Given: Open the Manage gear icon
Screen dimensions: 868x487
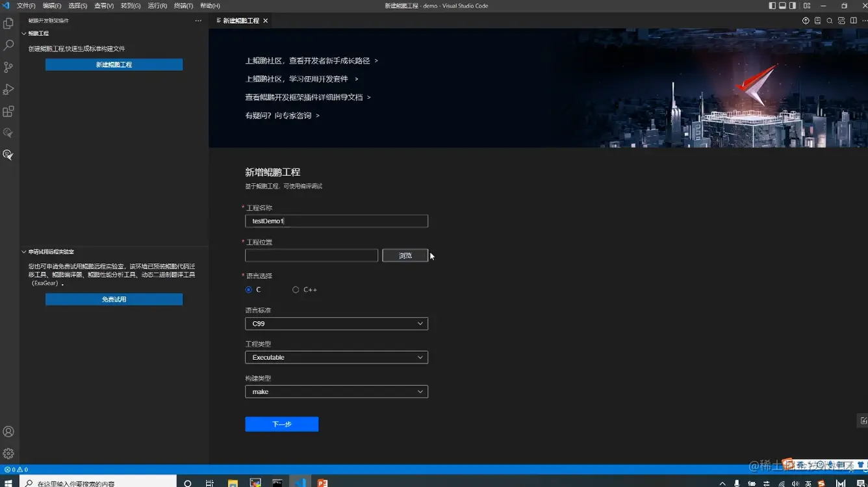Looking at the screenshot, I should 8,453.
